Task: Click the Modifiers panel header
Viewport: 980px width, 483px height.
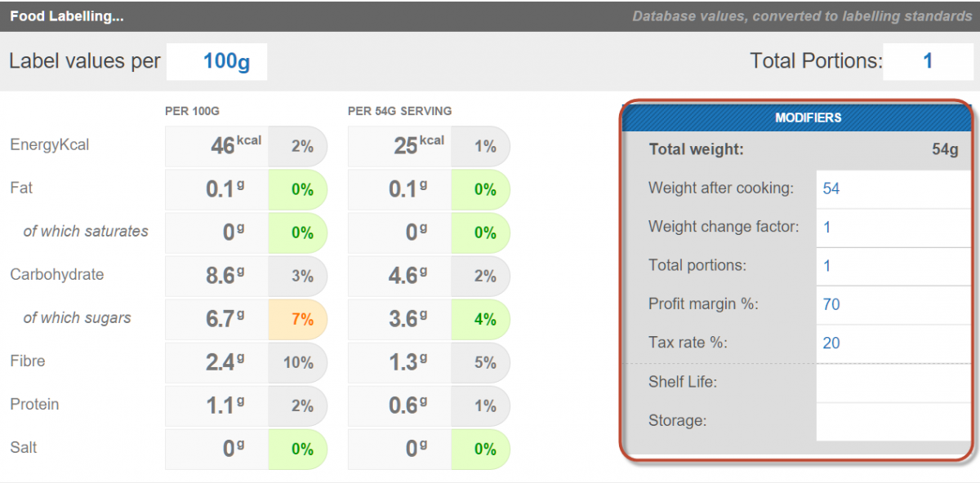Action: click(x=797, y=117)
